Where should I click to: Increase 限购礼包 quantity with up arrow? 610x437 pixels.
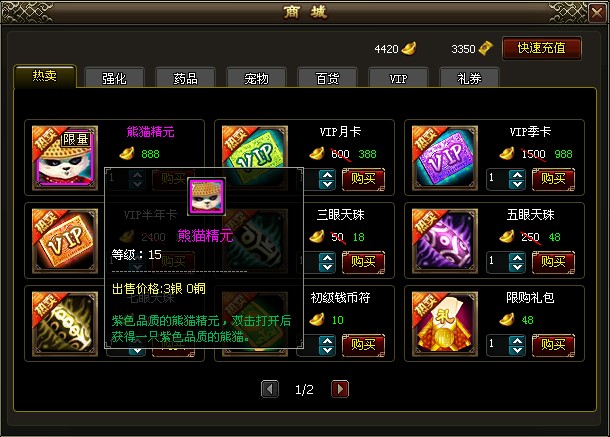tap(517, 341)
